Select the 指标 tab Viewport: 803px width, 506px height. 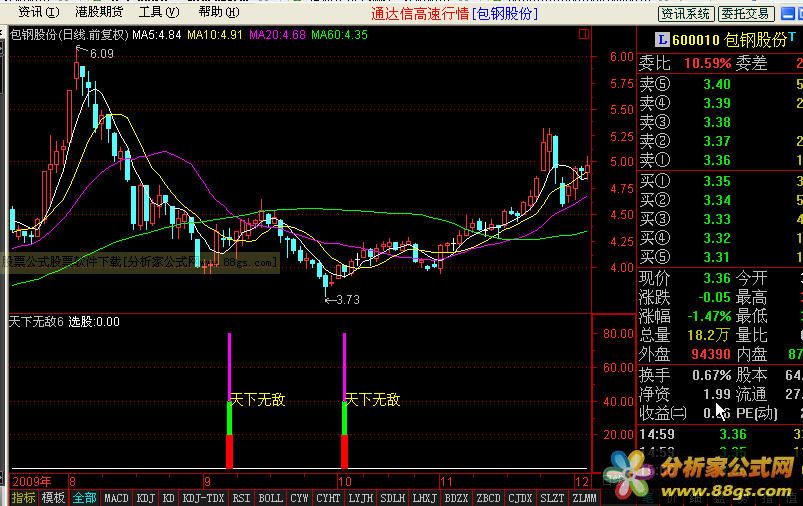point(24,497)
